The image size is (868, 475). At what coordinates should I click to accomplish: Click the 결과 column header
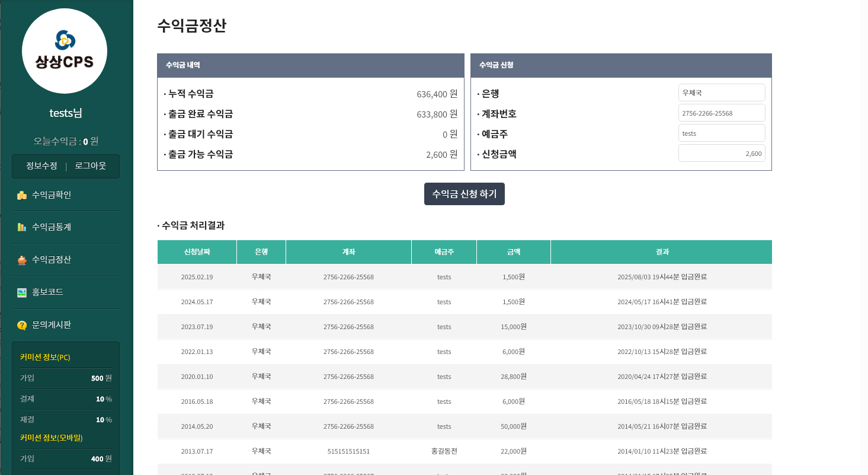click(661, 252)
